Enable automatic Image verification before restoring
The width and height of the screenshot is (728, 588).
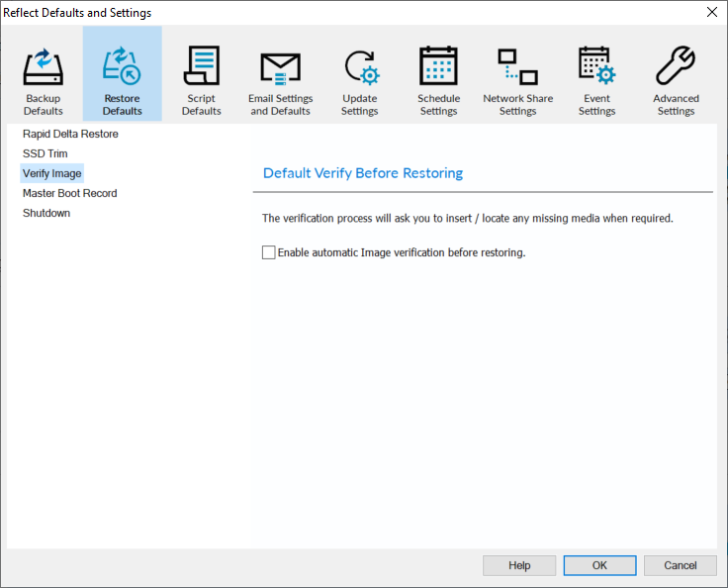[269, 252]
